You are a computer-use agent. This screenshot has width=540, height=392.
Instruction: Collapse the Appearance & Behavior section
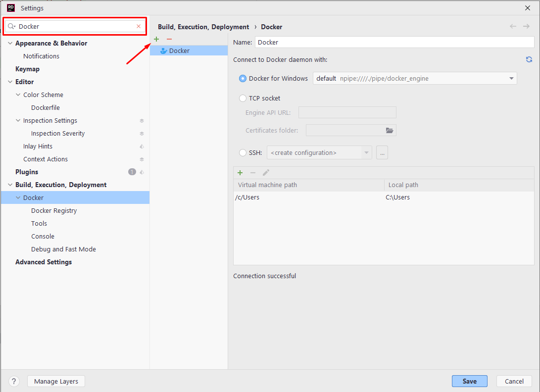(x=10, y=44)
